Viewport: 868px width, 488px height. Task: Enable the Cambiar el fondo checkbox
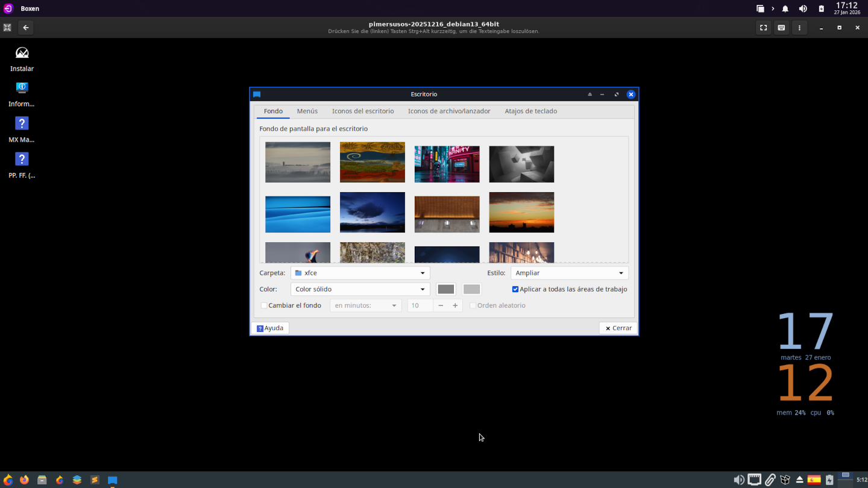pyautogui.click(x=264, y=305)
